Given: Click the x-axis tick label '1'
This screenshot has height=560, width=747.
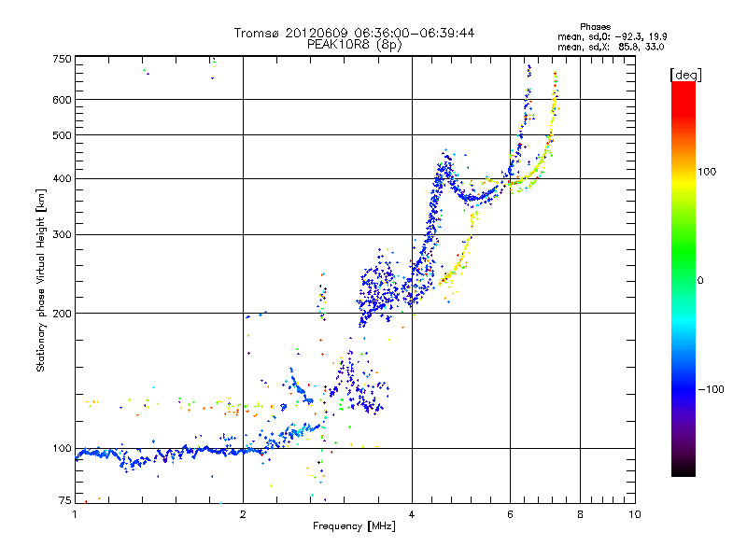Looking at the screenshot, I should [75, 514].
